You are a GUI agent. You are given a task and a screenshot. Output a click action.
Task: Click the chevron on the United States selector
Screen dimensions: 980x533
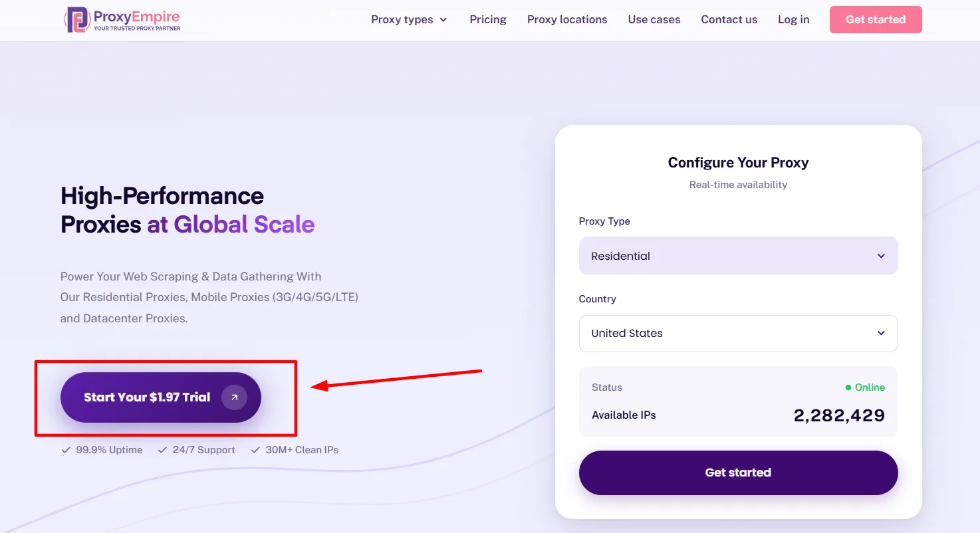(882, 333)
